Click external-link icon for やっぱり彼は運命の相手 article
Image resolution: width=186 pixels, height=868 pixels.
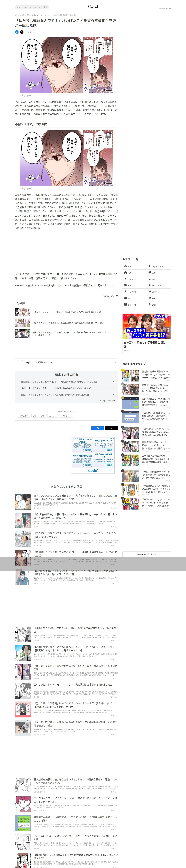coord(113,382)
